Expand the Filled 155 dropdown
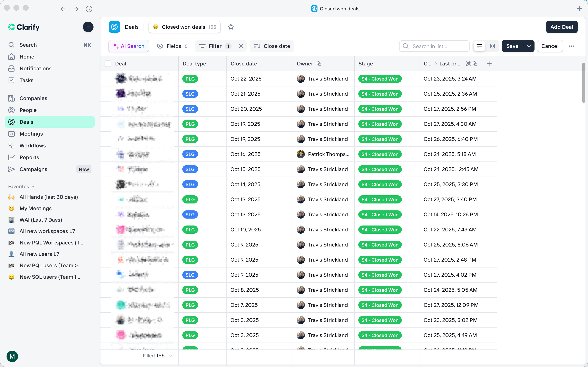The width and height of the screenshot is (588, 367). pos(171,356)
